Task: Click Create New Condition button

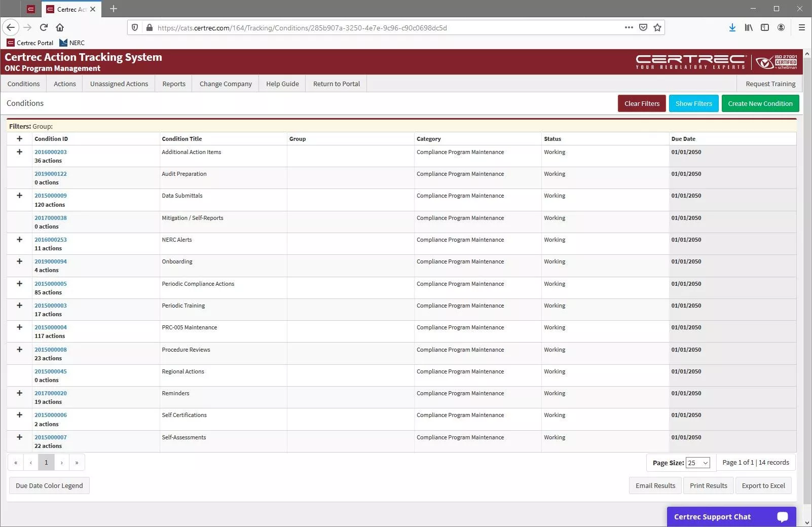Action: [x=760, y=103]
